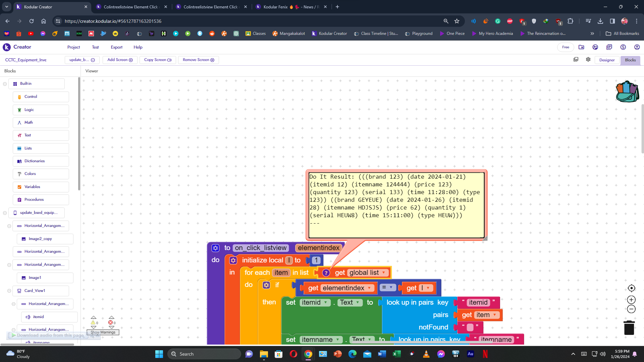Click the blue question-mark comment icon

pos(326,273)
